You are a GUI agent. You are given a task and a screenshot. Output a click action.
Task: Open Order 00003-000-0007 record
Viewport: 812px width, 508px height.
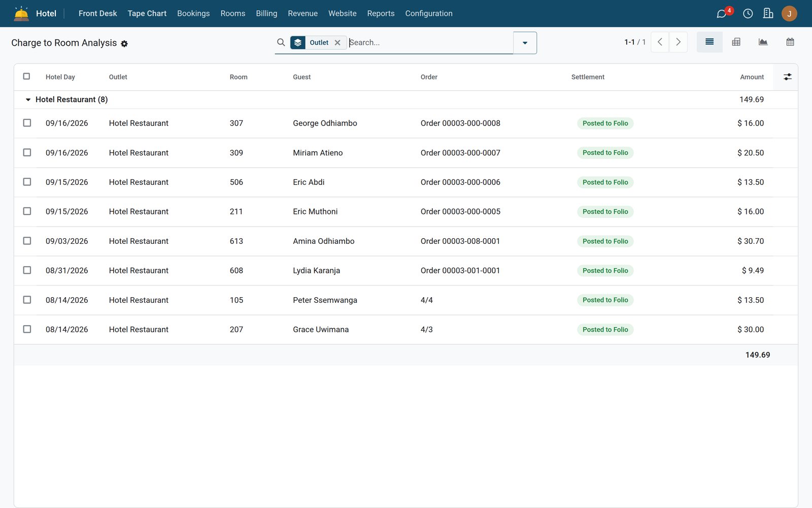click(x=460, y=153)
